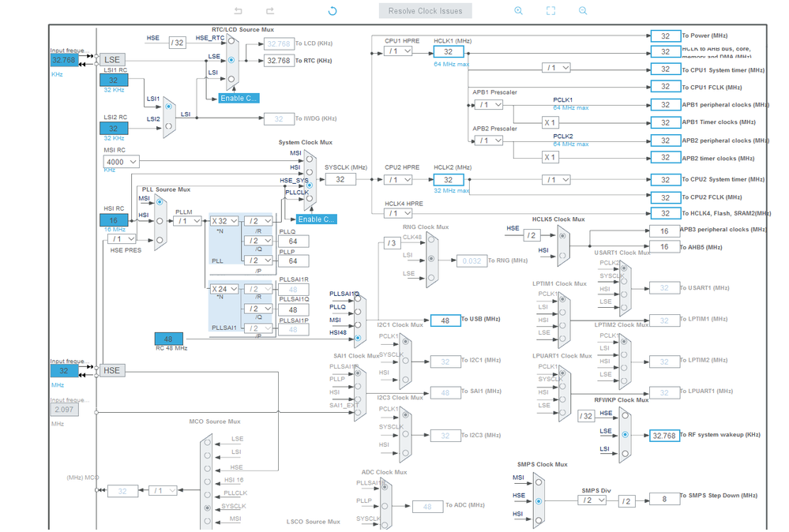Click Resolve Clock Issues button
The width and height of the screenshot is (789, 532).
coord(425,10)
